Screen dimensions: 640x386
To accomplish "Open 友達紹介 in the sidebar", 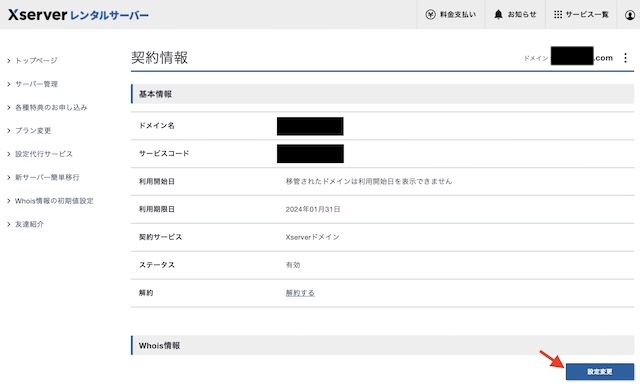I will 29,224.
